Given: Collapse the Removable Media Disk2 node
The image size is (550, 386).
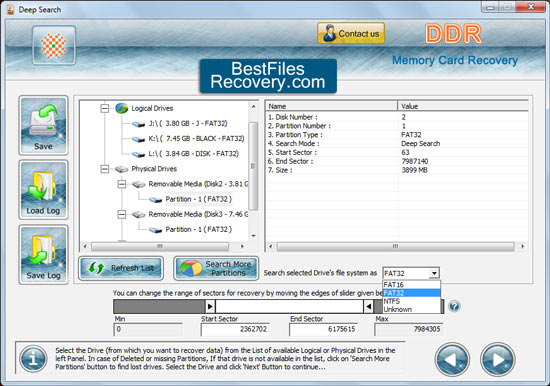Looking at the screenshot, I should [x=122, y=184].
